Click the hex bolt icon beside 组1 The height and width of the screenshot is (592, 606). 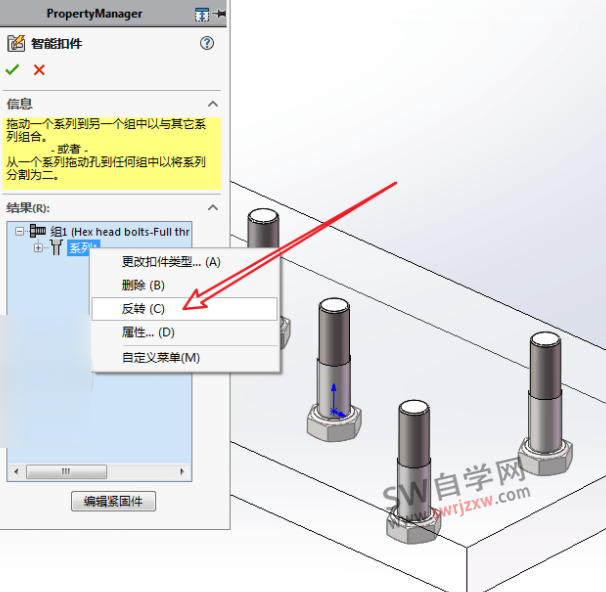[x=38, y=231]
